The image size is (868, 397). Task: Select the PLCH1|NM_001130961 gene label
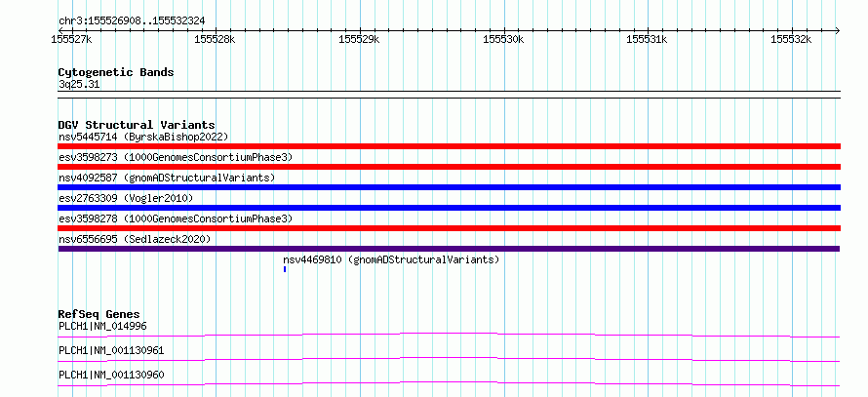[x=111, y=350]
